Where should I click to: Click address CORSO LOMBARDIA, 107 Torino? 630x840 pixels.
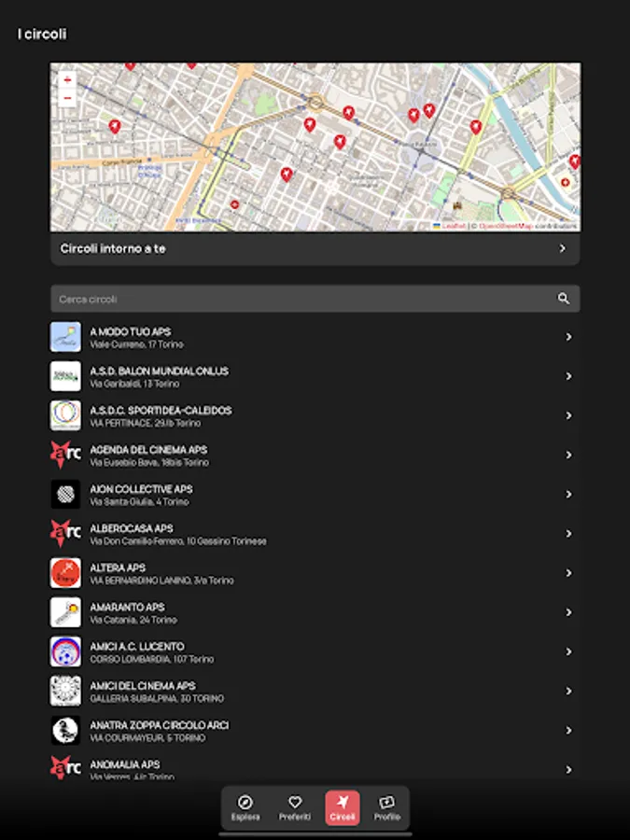151,659
